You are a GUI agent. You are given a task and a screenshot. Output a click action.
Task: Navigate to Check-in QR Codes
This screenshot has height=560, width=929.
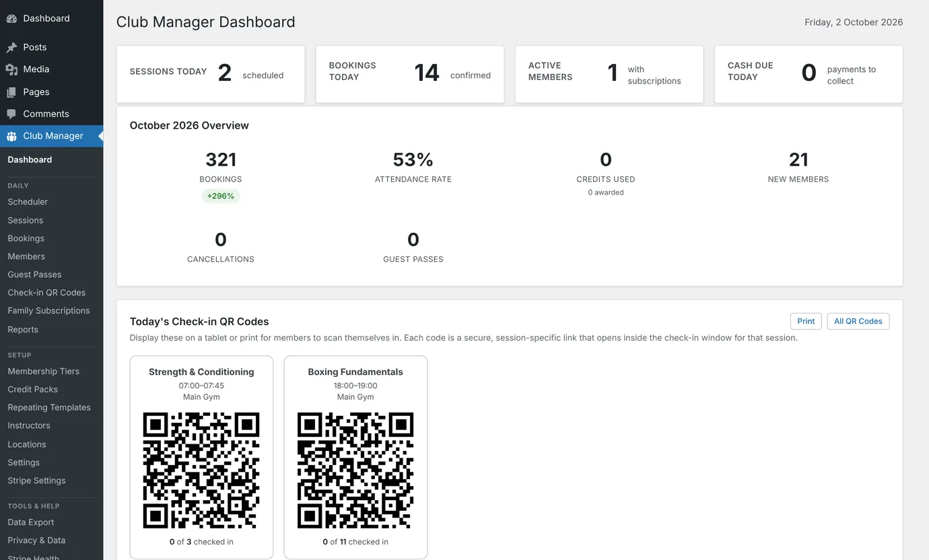[46, 293]
